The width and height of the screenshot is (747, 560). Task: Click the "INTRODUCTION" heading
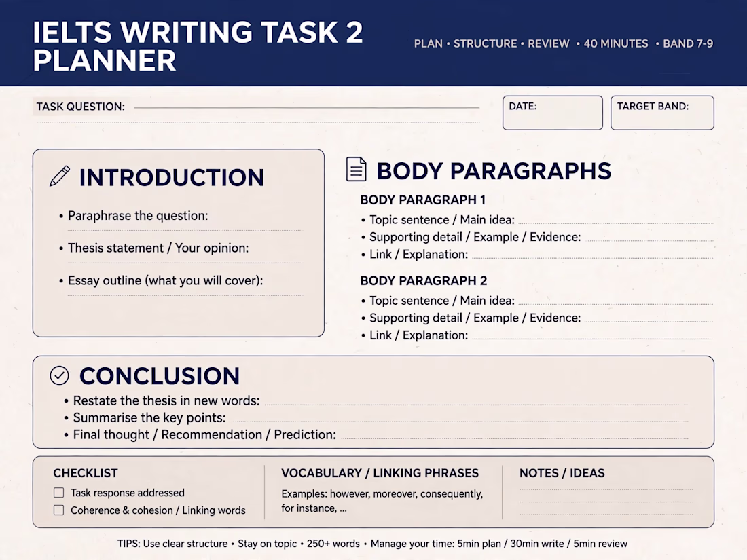[x=172, y=177]
